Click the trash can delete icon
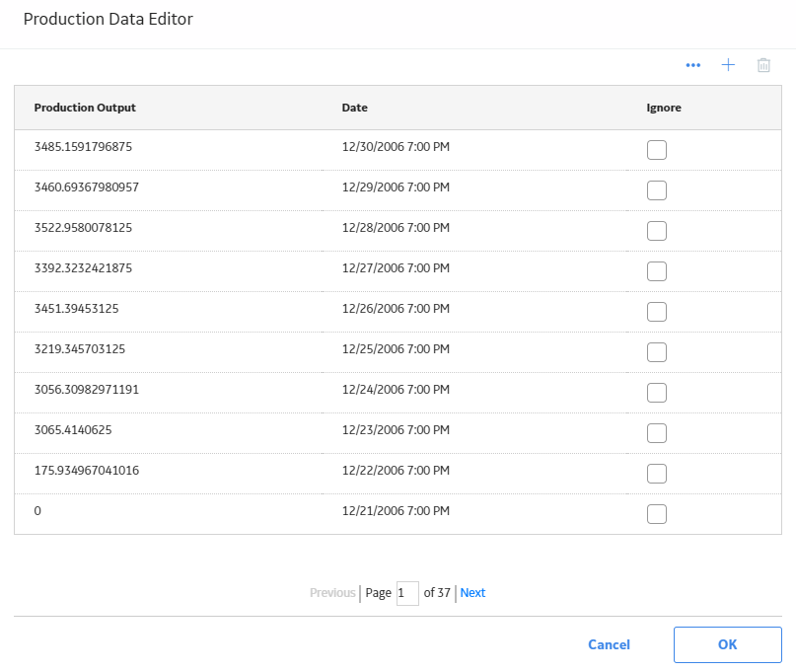 (x=763, y=65)
